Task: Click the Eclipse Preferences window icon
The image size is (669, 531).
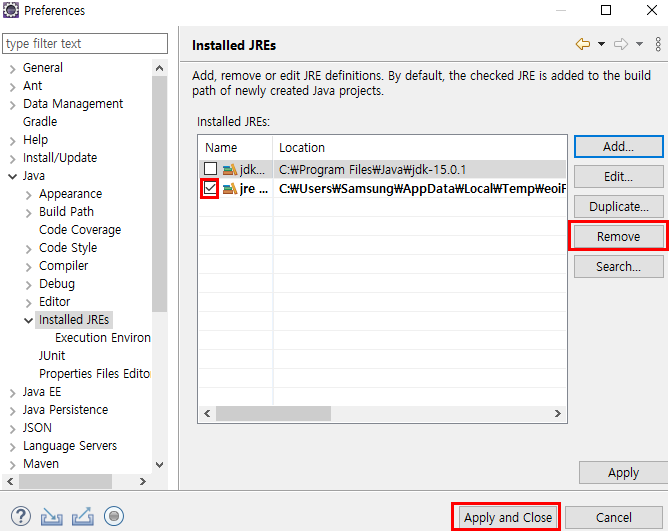Action: (x=11, y=10)
